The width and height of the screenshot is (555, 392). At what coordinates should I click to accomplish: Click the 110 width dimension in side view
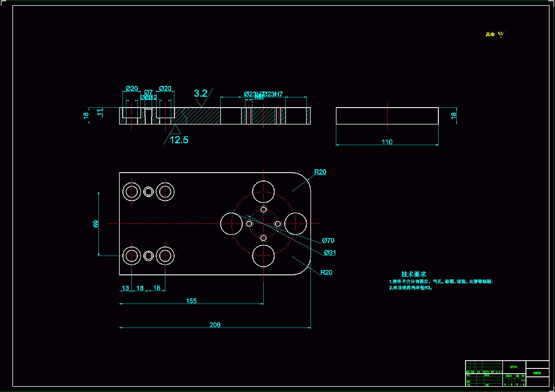387,142
